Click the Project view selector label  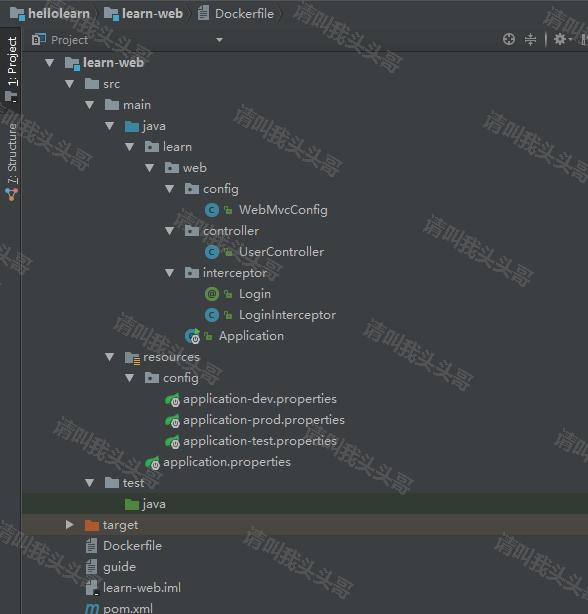click(69, 40)
